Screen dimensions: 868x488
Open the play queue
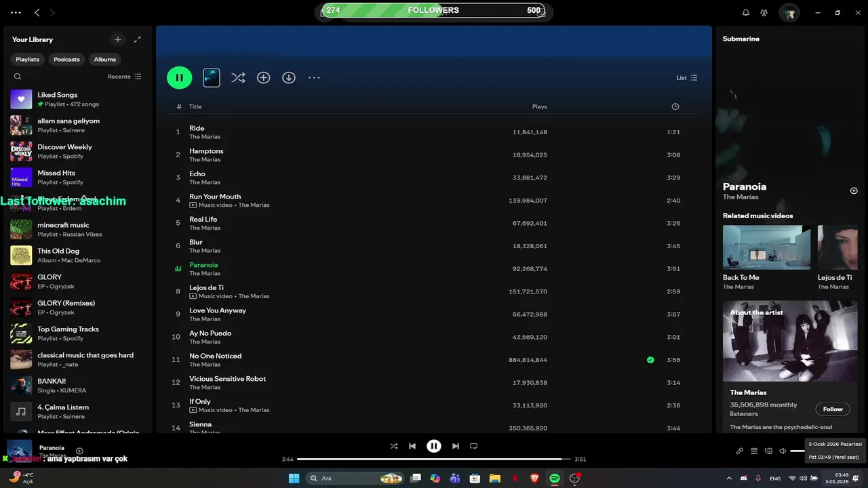tap(754, 451)
